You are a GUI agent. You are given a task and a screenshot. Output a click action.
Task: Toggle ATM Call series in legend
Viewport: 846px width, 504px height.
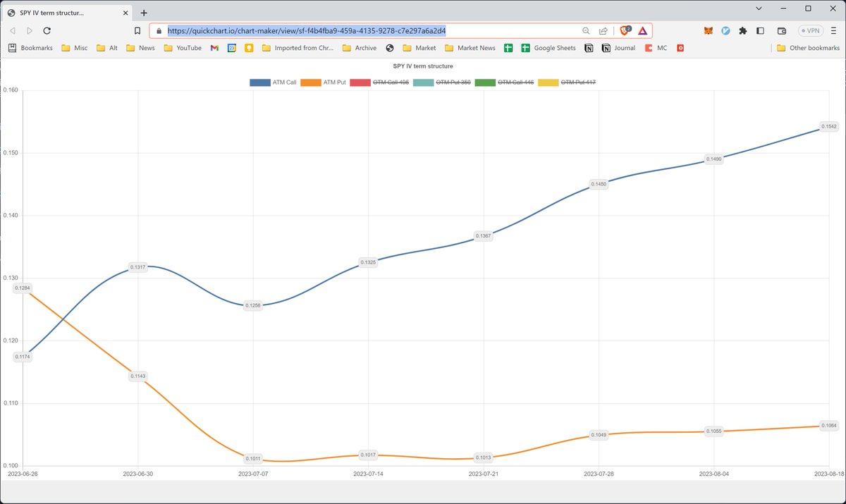tap(273, 82)
